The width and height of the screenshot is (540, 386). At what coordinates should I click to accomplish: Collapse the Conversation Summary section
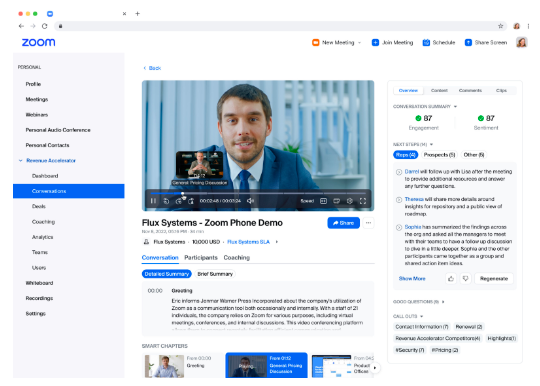(x=455, y=106)
